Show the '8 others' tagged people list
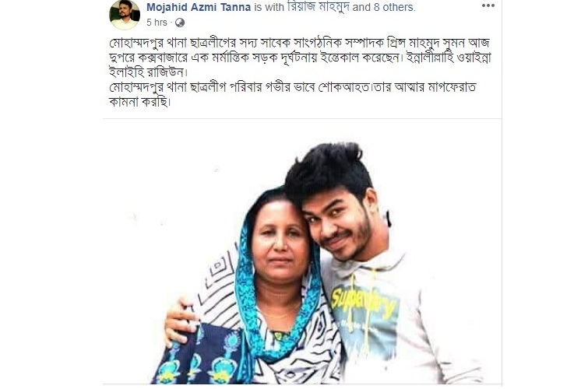The image size is (588, 389). 394,7
